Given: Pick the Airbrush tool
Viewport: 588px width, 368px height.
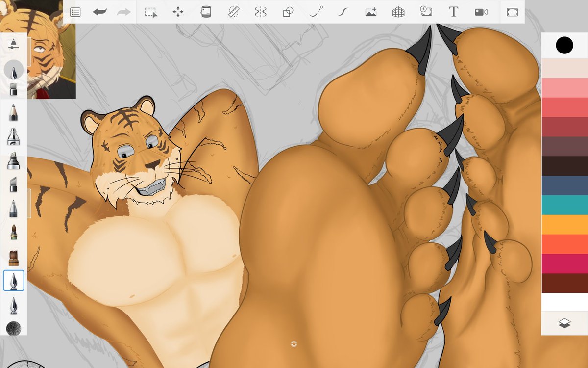Looking at the screenshot, I should pyautogui.click(x=14, y=136).
